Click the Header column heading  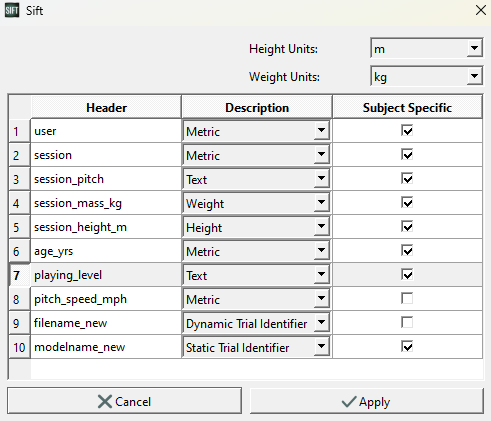[x=106, y=107]
